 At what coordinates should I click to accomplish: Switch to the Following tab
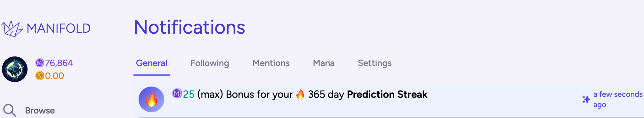point(210,63)
